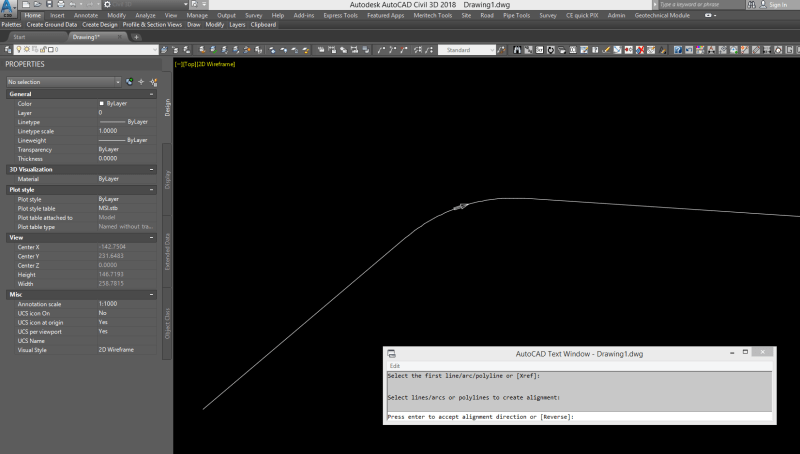Open the Insert ribbon tab

tap(57, 15)
